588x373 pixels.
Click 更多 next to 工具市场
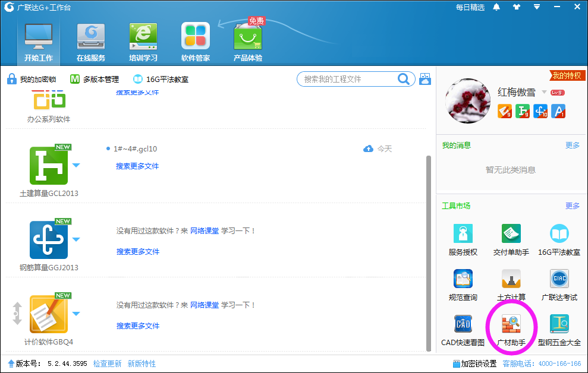click(573, 206)
